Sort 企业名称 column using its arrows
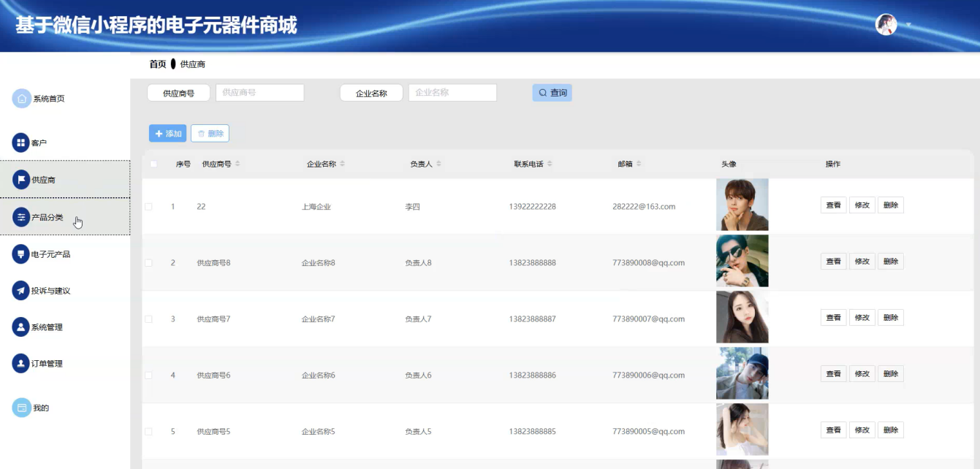This screenshot has height=469, width=980. 342,164
